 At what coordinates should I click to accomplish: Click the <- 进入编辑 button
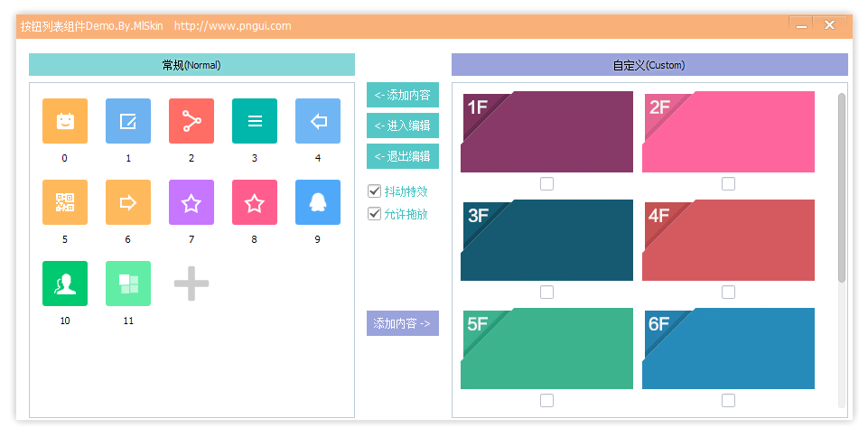pyautogui.click(x=402, y=126)
